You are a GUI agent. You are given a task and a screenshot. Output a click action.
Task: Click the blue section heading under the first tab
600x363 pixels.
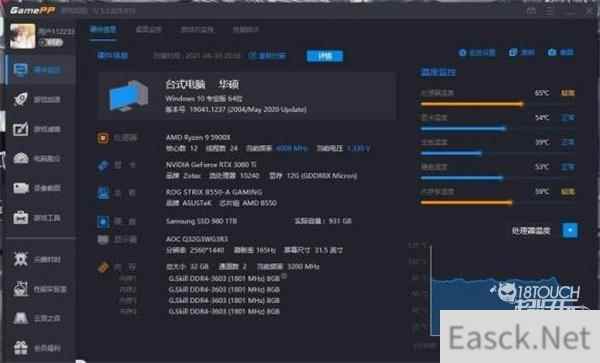[x=112, y=55]
